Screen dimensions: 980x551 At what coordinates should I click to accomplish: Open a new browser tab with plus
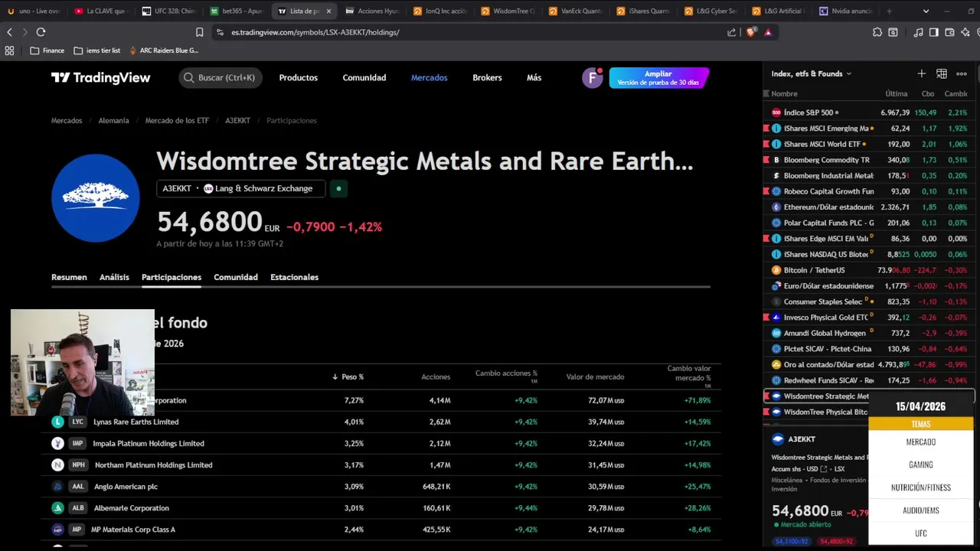click(x=889, y=11)
